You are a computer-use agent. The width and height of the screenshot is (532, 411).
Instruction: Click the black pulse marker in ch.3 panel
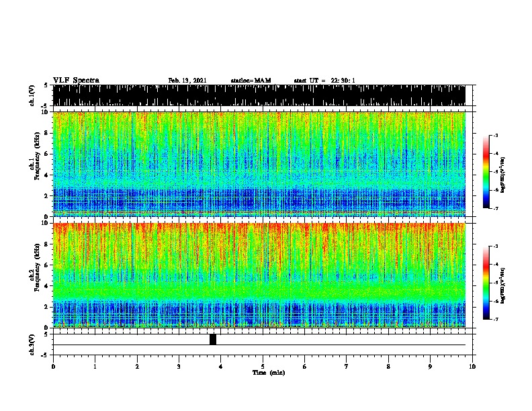tap(213, 339)
